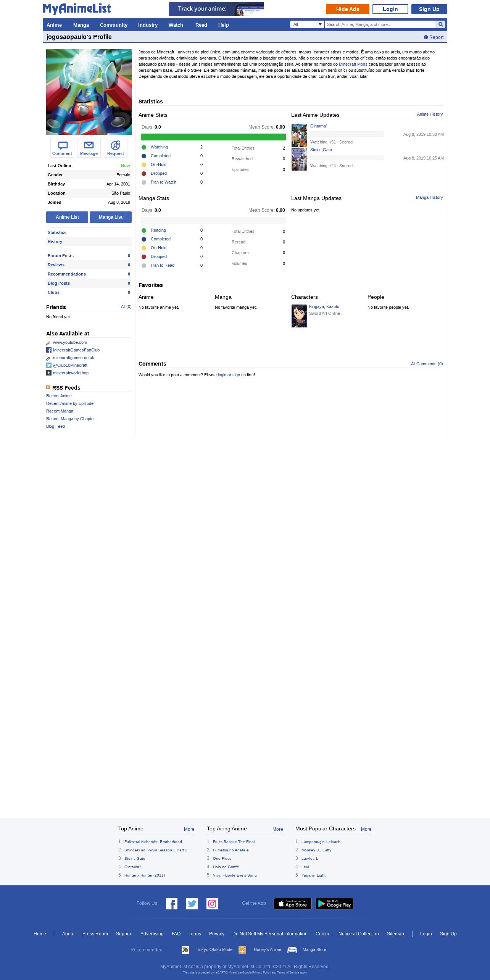Open the Tumblr minecraftworkshop link

click(68, 373)
